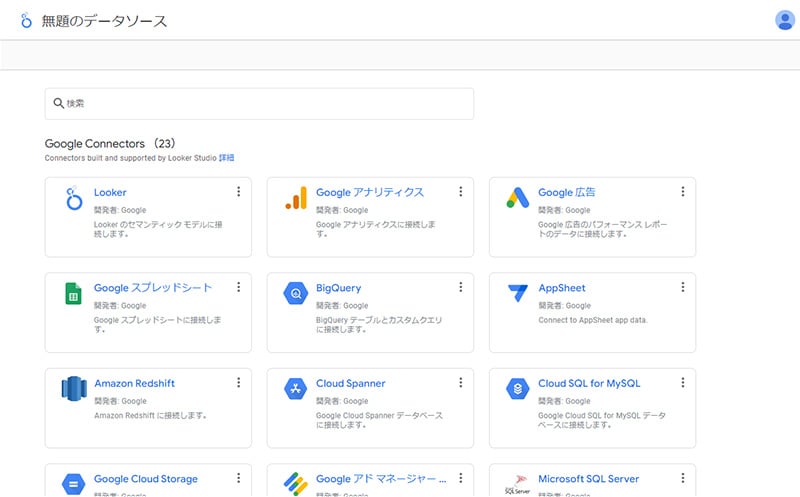The width and height of the screenshot is (800, 497).
Task: Open more options for Looker card
Action: pyautogui.click(x=238, y=191)
